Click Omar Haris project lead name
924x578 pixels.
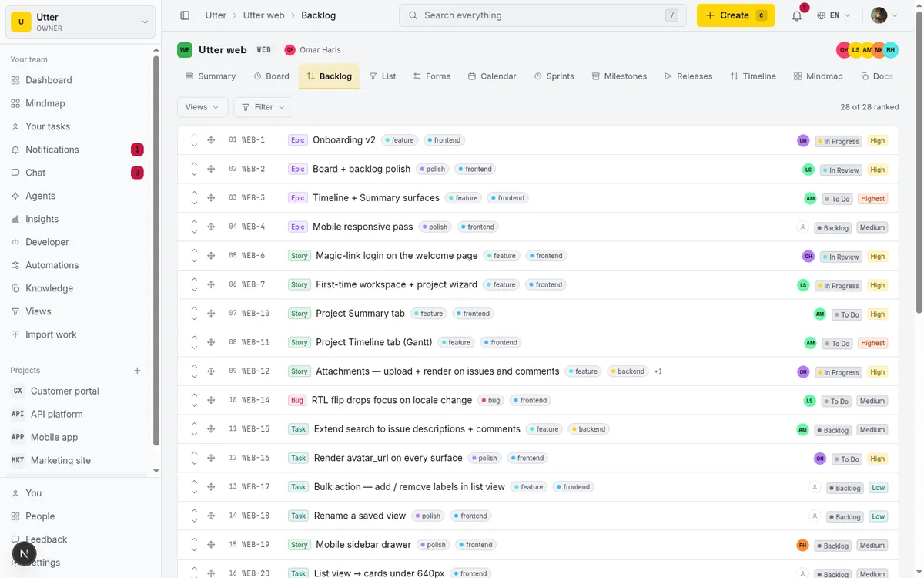coord(320,50)
